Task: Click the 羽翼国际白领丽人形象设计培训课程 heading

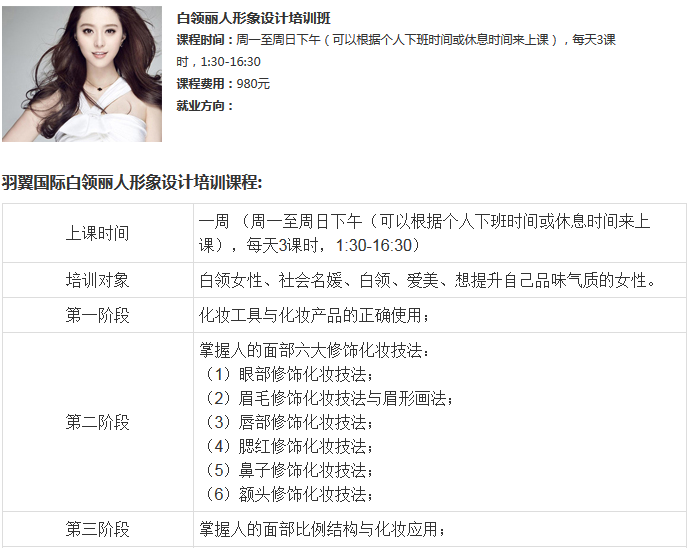Action: click(132, 182)
